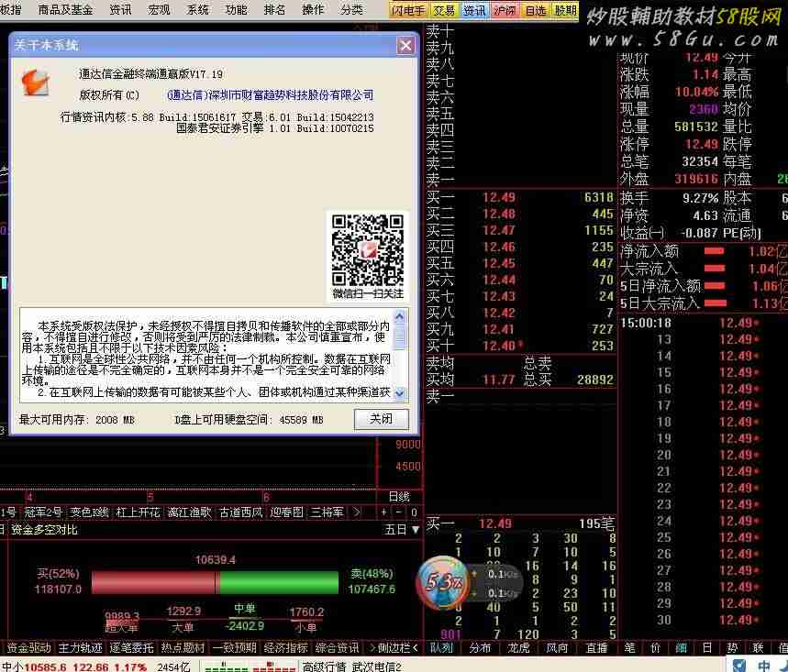The width and height of the screenshot is (788, 672).
Task: Open the 系统 menu
Action: coord(197,9)
